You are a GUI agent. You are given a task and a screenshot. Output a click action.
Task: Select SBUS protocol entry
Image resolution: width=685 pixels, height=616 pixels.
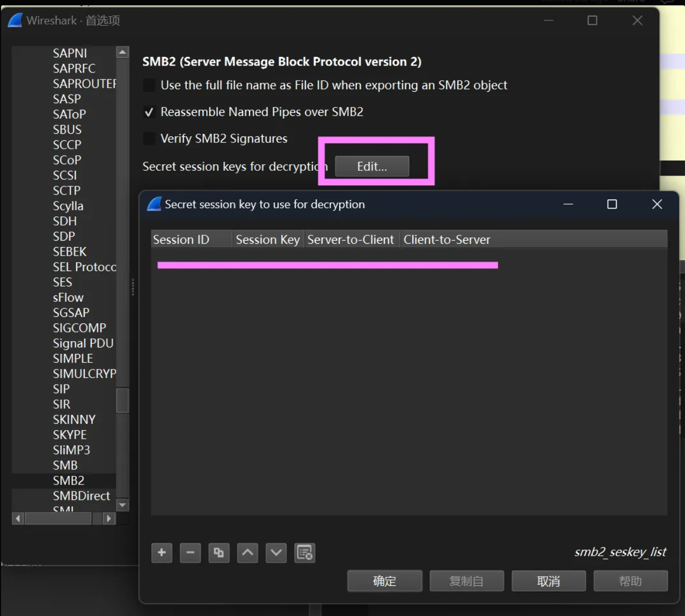(67, 130)
